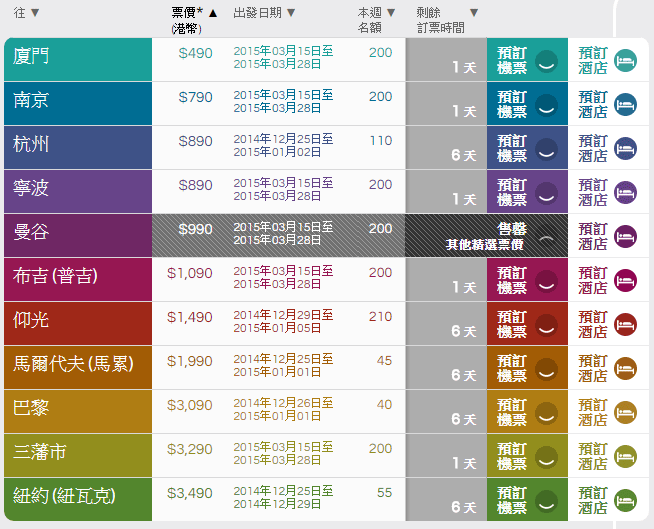
Task: Click 預訂酒店 link for 馬爾代夫 (馬累)
Action: point(592,369)
